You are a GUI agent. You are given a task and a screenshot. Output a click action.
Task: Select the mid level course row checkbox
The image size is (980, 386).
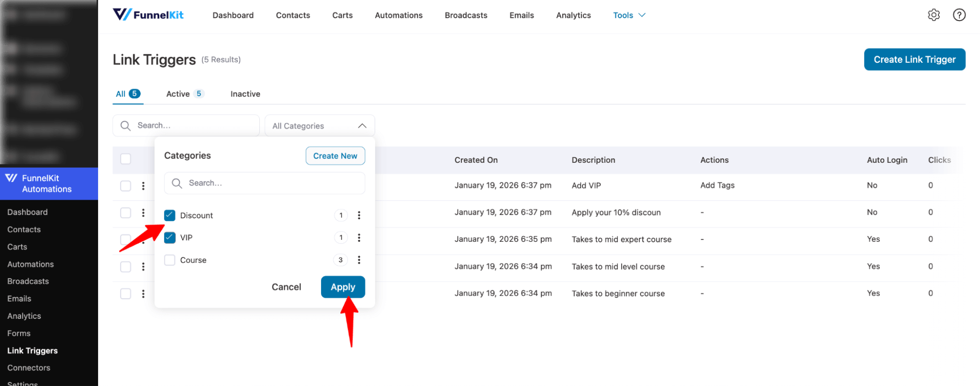126,267
